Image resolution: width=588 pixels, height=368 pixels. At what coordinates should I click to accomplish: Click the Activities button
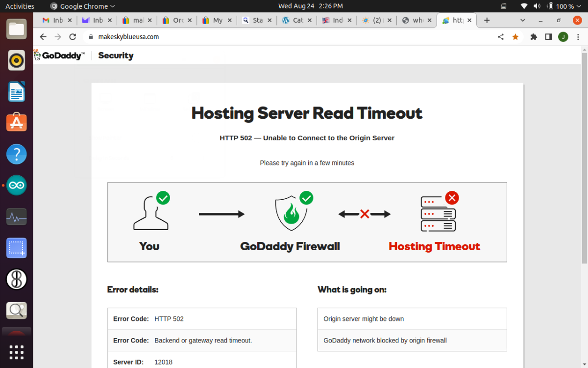pyautogui.click(x=20, y=6)
